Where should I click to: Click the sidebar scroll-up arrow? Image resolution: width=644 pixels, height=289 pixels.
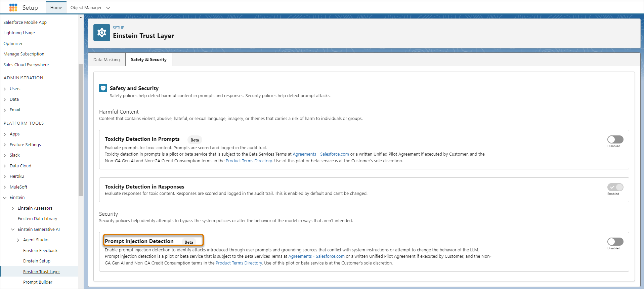(x=81, y=17)
